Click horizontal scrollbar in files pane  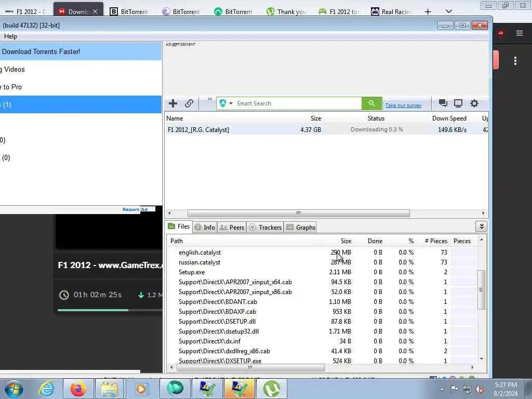click(x=250, y=367)
